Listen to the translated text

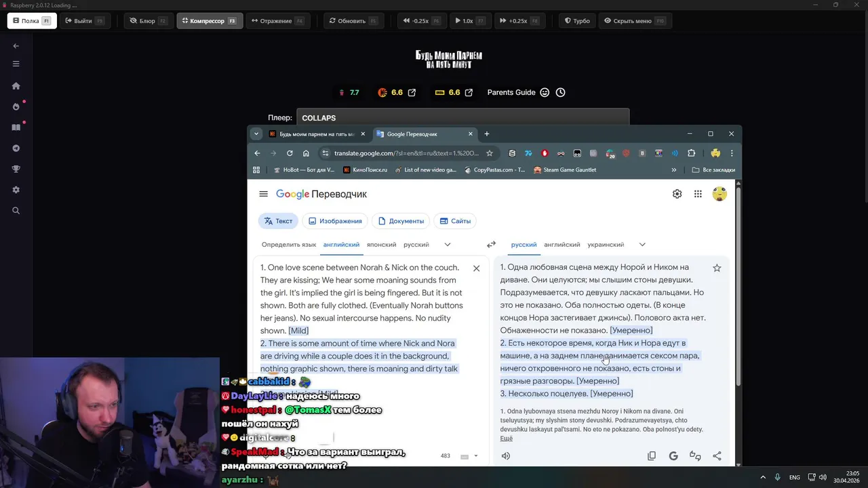coord(505,456)
